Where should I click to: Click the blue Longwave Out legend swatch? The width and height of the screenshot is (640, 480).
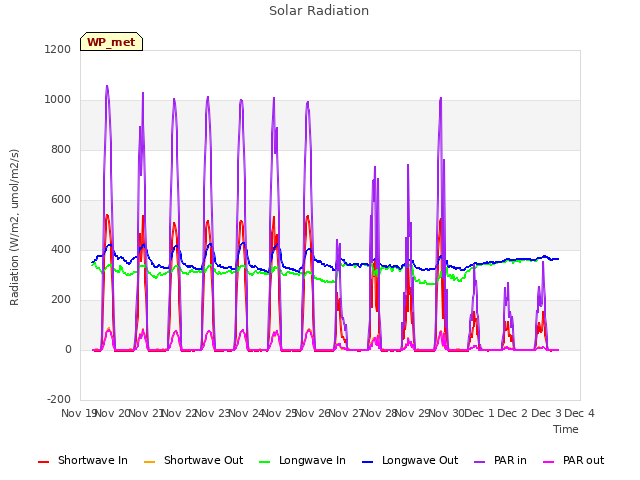(367, 462)
